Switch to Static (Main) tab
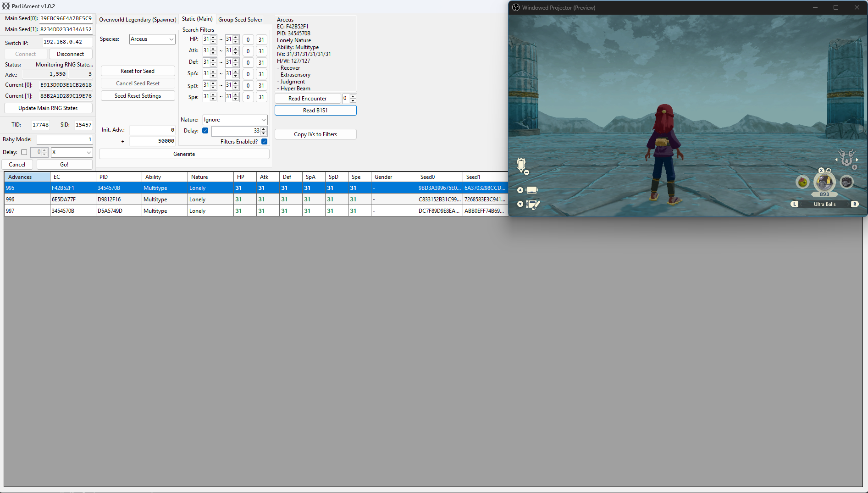The image size is (868, 493). click(x=197, y=19)
